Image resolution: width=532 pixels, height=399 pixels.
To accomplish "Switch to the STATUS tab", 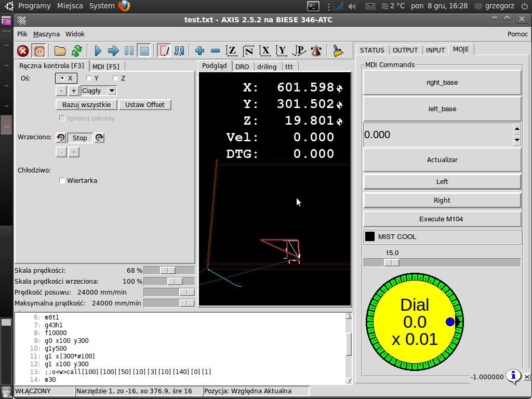I will click(372, 50).
